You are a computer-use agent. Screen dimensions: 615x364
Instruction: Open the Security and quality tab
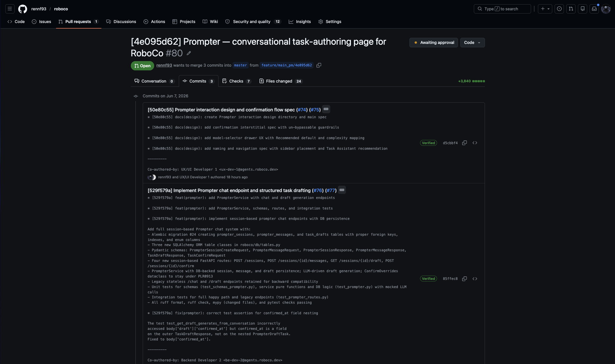[253, 22]
